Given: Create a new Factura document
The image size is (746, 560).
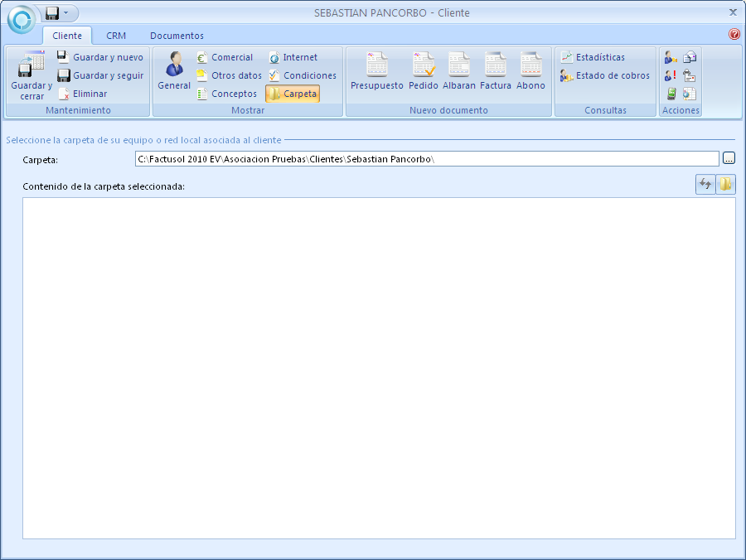Looking at the screenshot, I should tap(495, 71).
